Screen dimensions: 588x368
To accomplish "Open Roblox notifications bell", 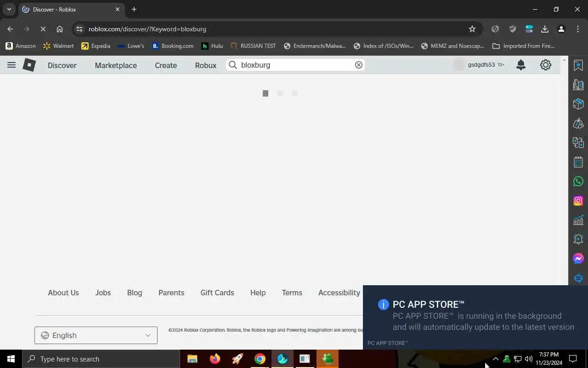I will point(521,65).
